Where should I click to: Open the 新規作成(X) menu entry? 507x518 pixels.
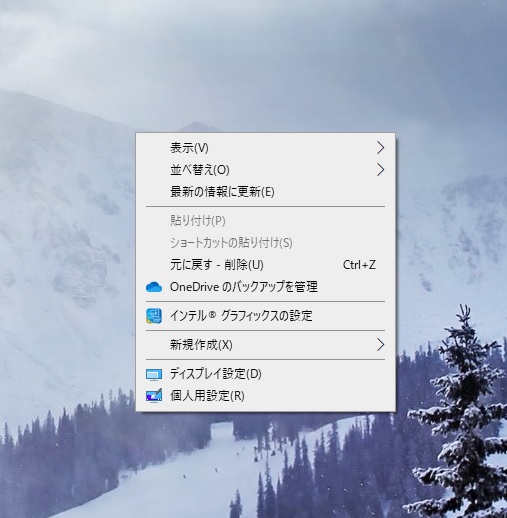pyautogui.click(x=266, y=345)
